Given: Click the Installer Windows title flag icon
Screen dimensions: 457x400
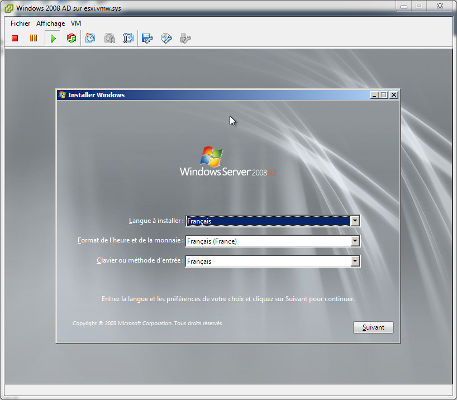Looking at the screenshot, I should (62, 95).
